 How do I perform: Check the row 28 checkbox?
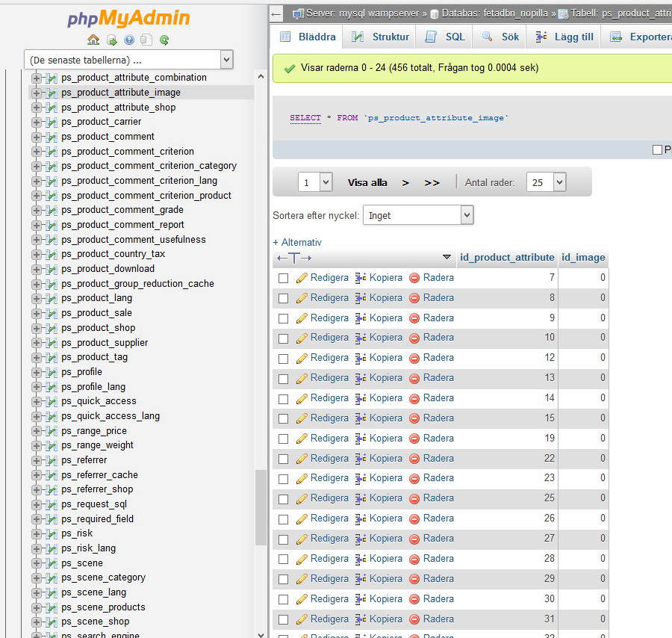(283, 559)
